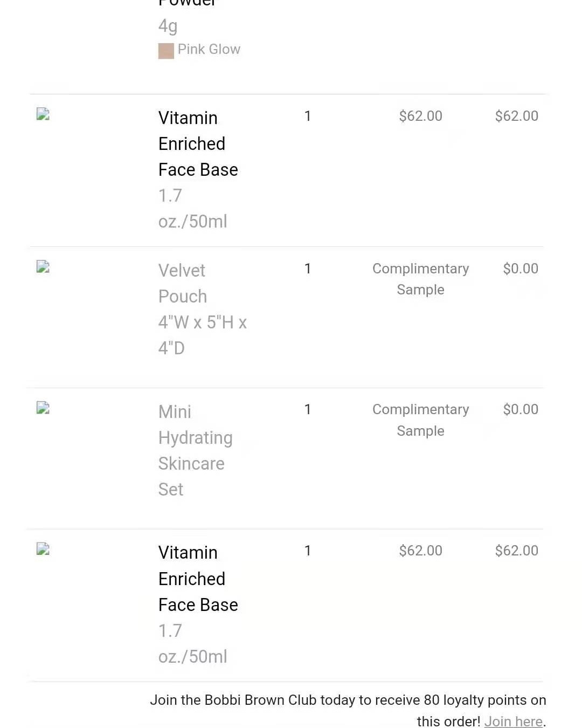
Task: Open the last Vitamin Enriched Face Base title
Action: pyautogui.click(x=198, y=579)
